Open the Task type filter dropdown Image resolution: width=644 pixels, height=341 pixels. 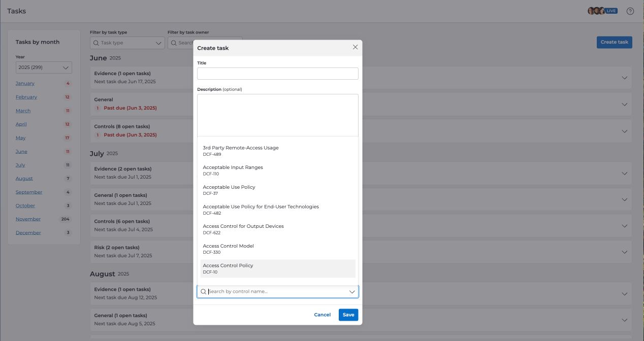pyautogui.click(x=127, y=43)
